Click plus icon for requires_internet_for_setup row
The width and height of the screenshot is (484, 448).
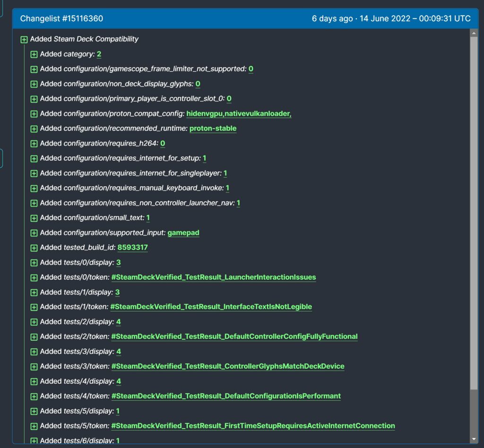pyautogui.click(x=34, y=159)
